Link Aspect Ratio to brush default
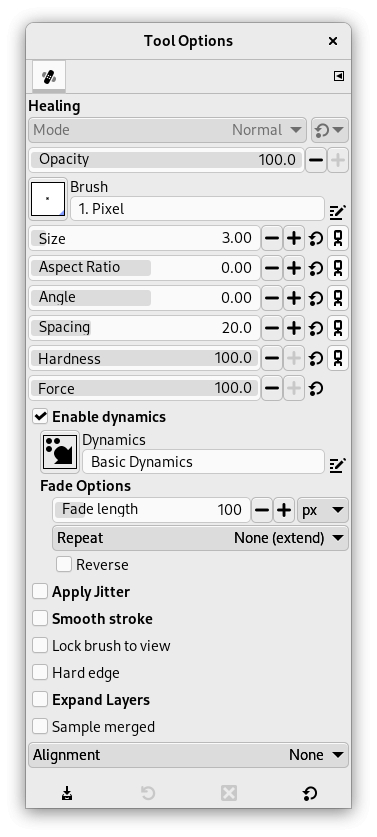Viewport: 377px width, 837px height. pos(337,268)
